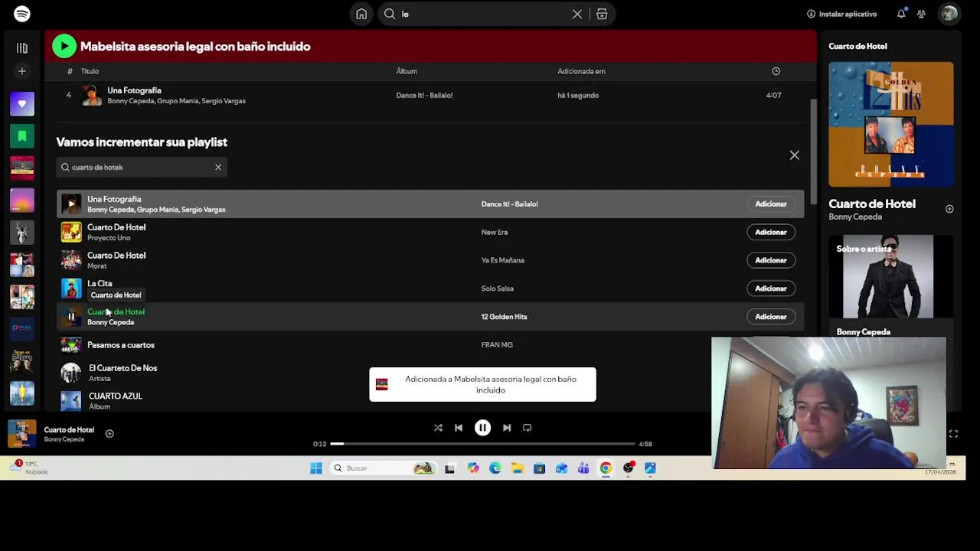Viewport: 980px width, 551px height.
Task: Seek on the playback progress bar
Action: click(483, 444)
